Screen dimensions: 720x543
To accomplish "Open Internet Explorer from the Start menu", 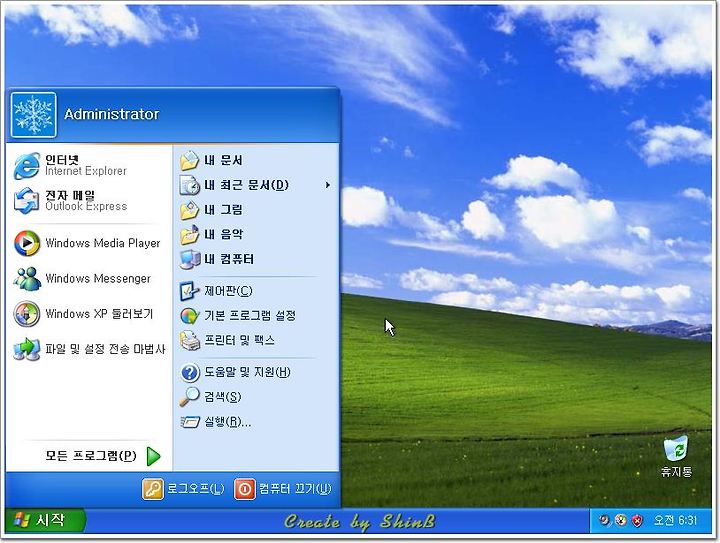I will [x=27, y=166].
